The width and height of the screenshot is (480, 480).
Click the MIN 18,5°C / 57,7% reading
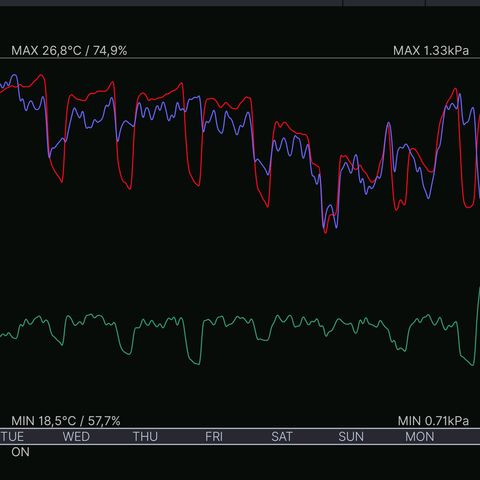coord(66,421)
